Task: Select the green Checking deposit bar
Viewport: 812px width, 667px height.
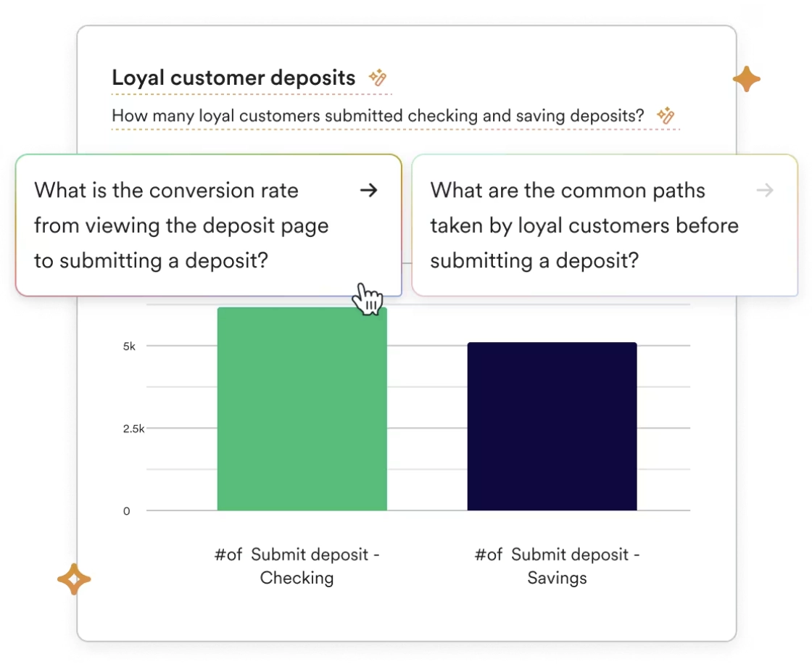Action: pos(302,409)
